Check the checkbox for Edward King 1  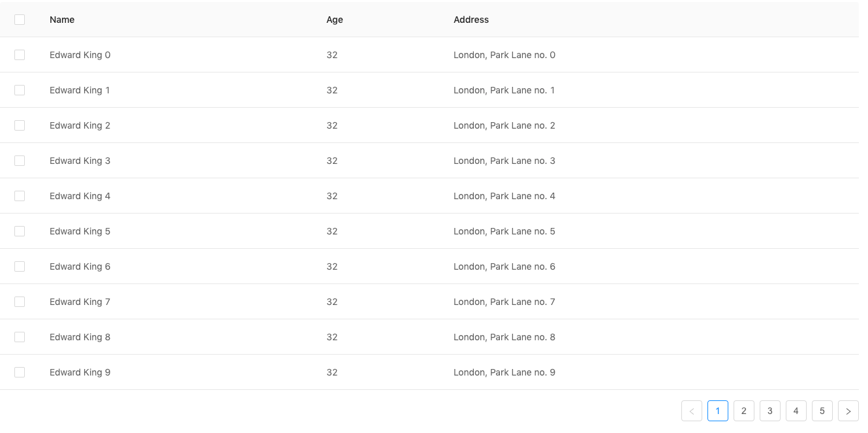tap(19, 90)
